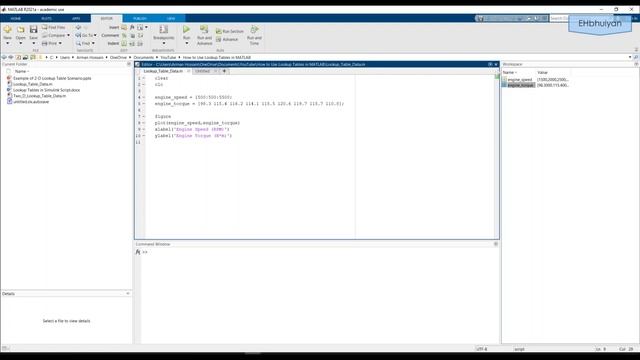640x360 pixels.
Task: Open the Run dropdown arrow
Action: [x=187, y=43]
